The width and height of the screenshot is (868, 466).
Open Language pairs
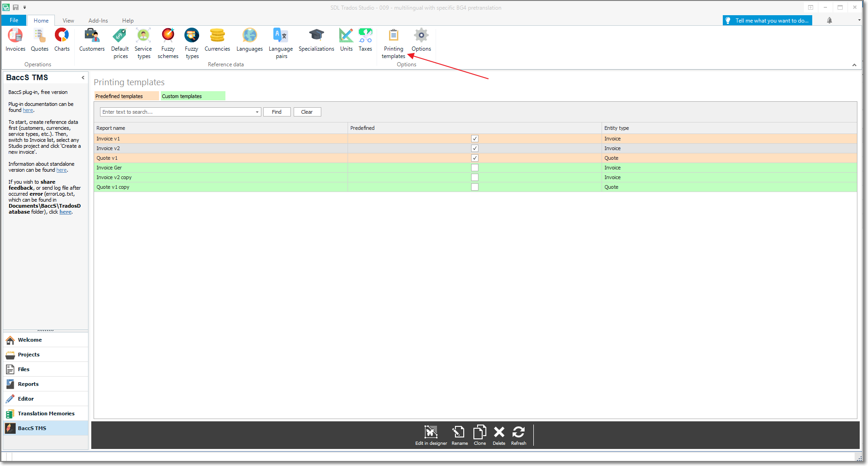281,44
